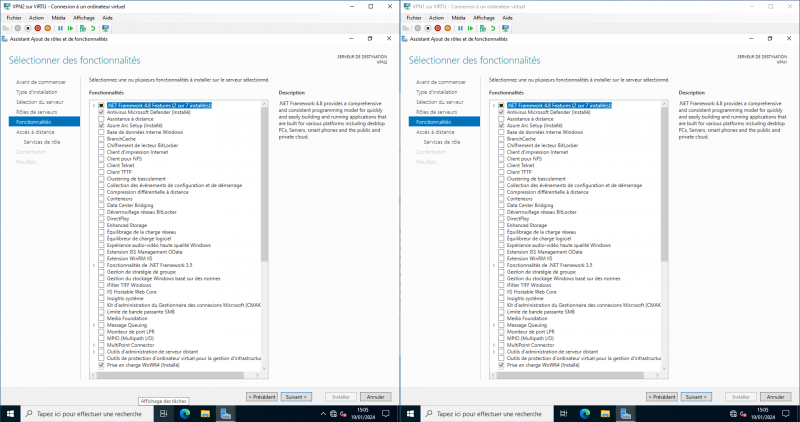
Task: Open Fichier menu in VPN2 window
Action: [x=14, y=18]
